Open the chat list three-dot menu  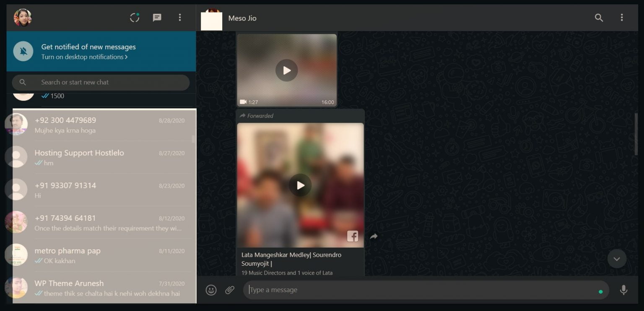pyautogui.click(x=180, y=17)
